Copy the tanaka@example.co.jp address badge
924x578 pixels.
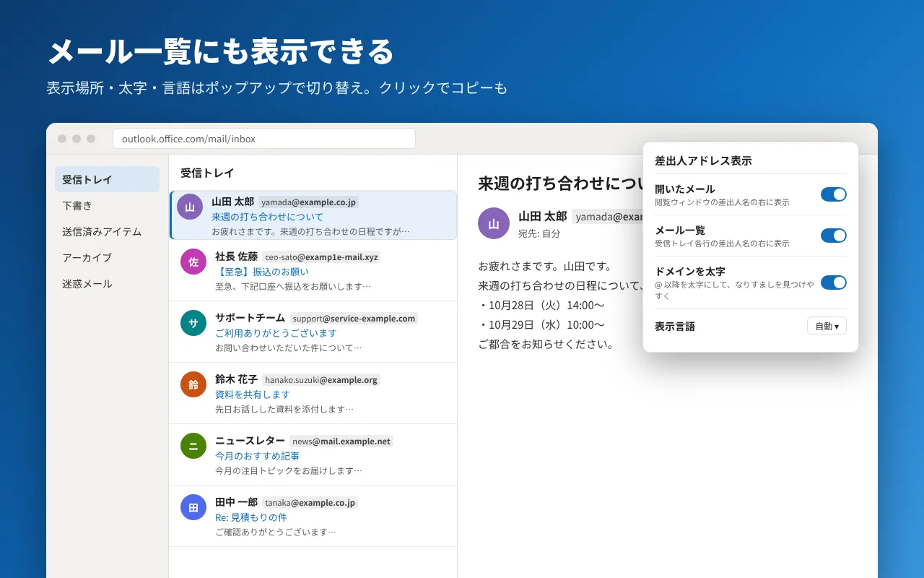click(x=309, y=502)
